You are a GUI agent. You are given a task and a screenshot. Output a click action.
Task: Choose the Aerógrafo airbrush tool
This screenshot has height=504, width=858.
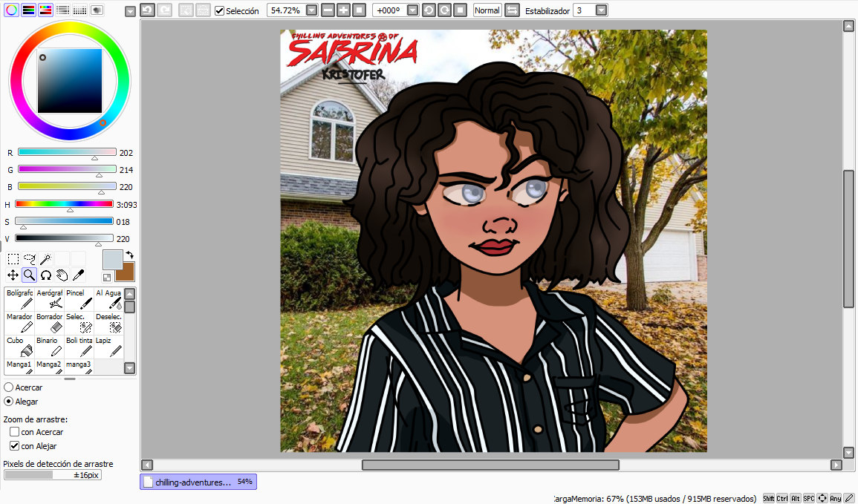[49, 300]
